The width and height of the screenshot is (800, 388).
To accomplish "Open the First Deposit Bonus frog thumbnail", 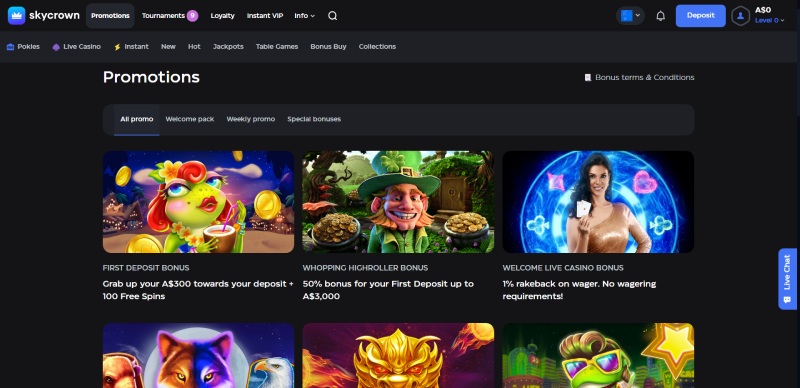I will (198, 202).
